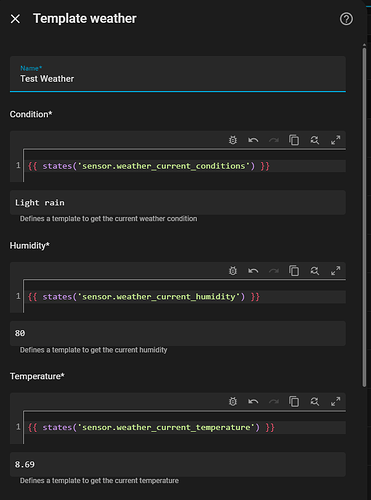Click helper text about current temperature
Screen dimensions: 371x500
click(99, 481)
